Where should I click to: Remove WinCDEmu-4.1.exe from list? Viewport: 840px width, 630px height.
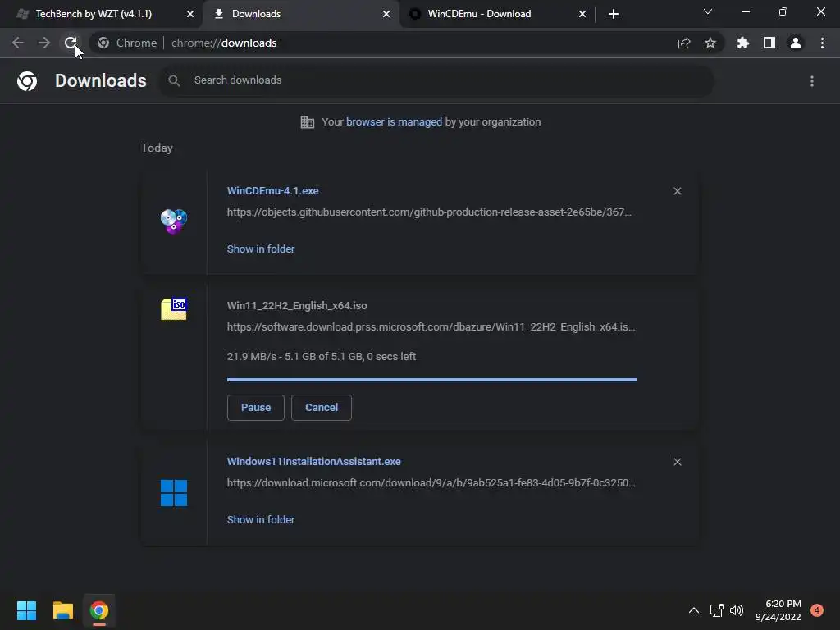pos(678,191)
